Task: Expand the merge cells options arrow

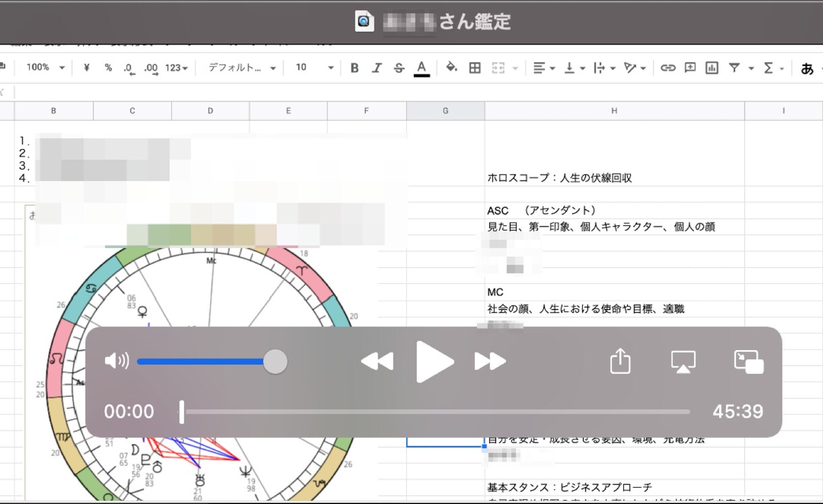Action: pyautogui.click(x=515, y=68)
